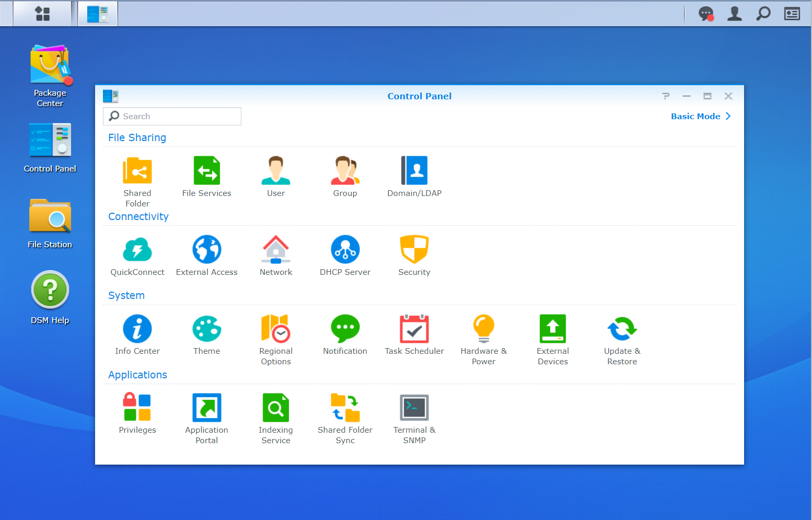
Task: Open QuickConnect settings
Action: coord(137,249)
